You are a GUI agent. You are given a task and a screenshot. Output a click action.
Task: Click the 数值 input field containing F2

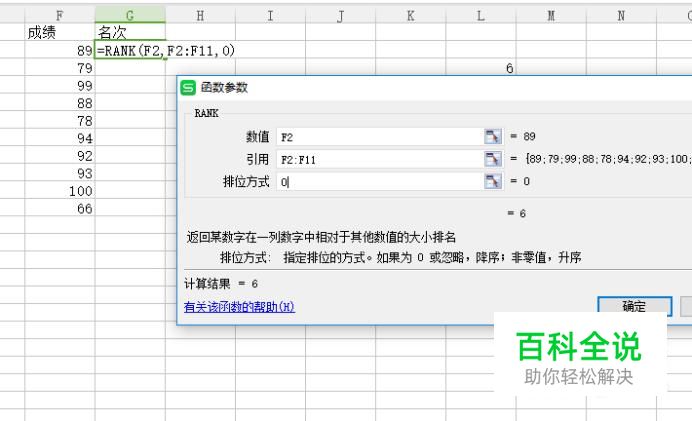(380, 137)
